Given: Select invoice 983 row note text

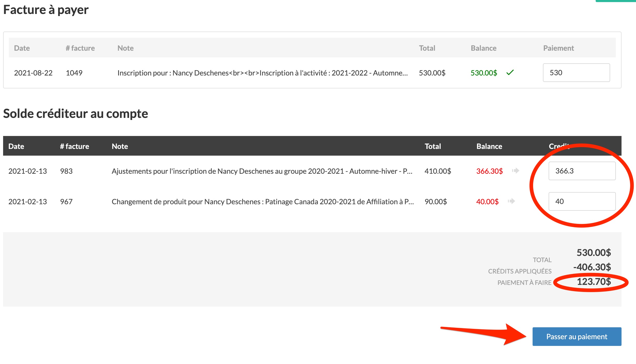Looking at the screenshot, I should pyautogui.click(x=262, y=171).
